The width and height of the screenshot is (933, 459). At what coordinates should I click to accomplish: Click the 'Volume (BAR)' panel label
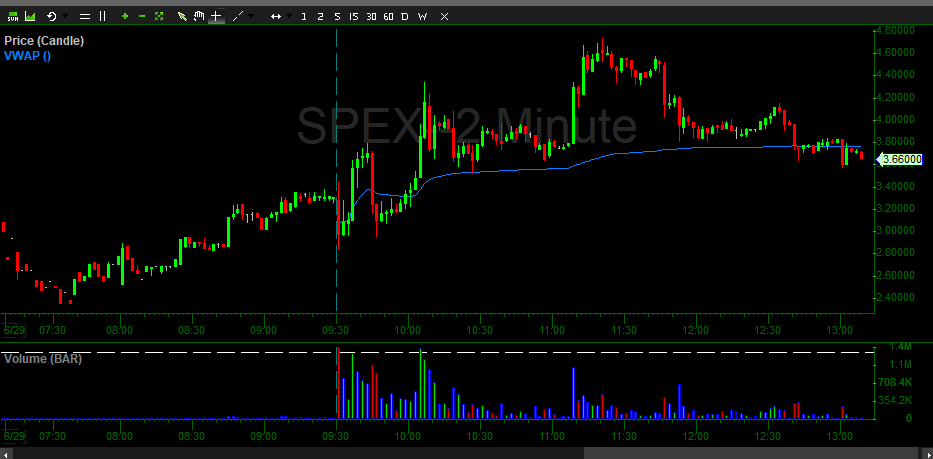[x=43, y=358]
